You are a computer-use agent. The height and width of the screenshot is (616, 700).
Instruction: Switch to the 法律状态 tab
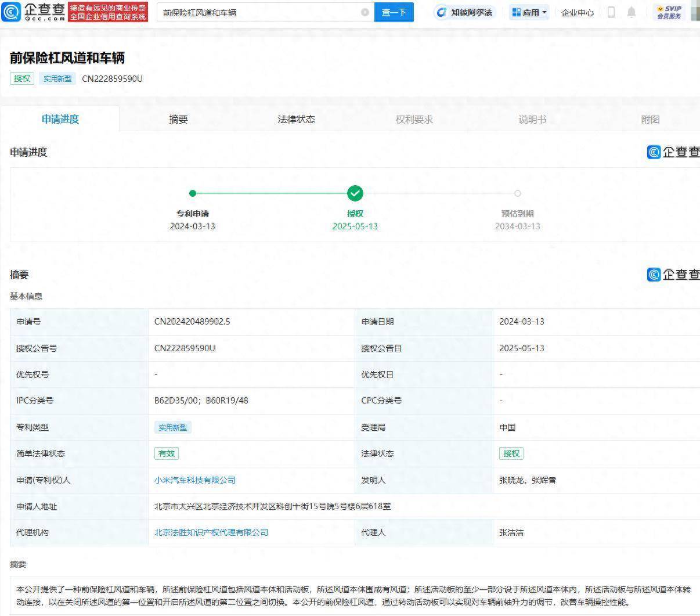pos(296,118)
